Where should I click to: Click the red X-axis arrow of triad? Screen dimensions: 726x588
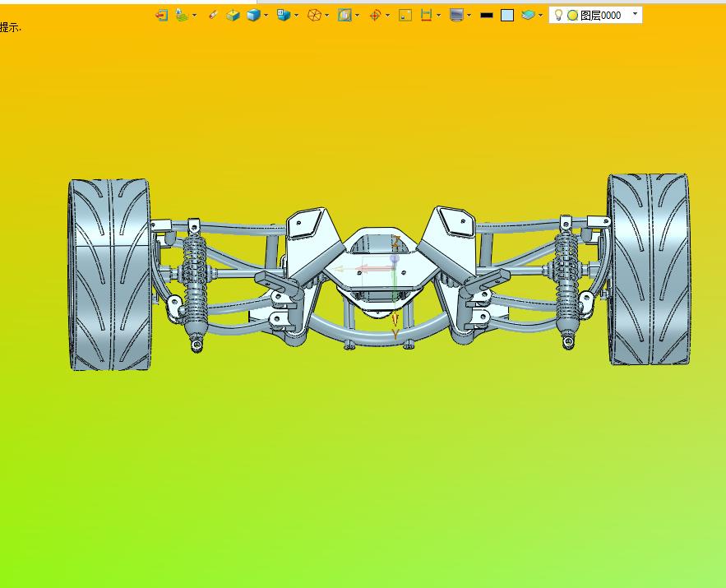[375, 268]
